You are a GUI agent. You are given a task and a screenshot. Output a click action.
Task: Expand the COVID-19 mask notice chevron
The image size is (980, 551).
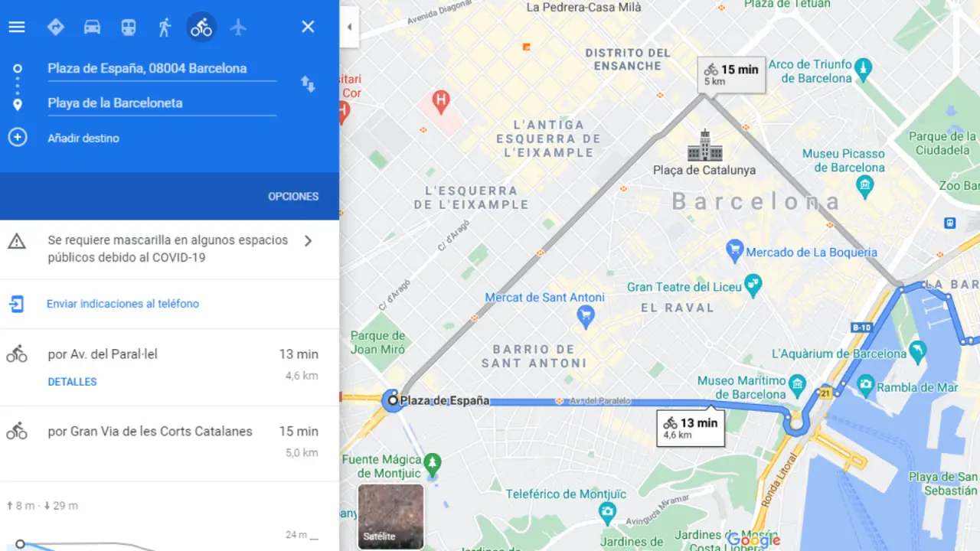point(308,241)
